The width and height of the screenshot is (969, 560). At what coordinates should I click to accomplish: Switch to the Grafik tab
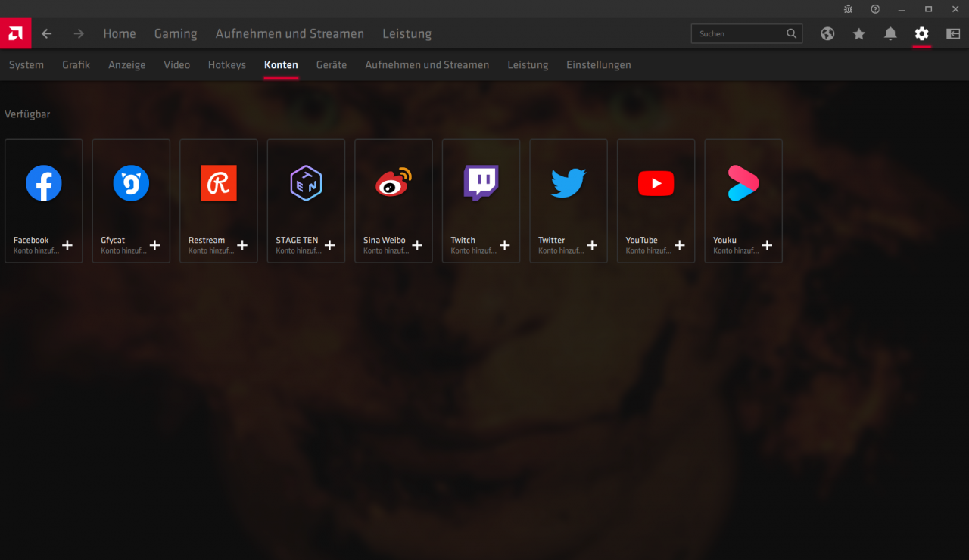pos(76,65)
